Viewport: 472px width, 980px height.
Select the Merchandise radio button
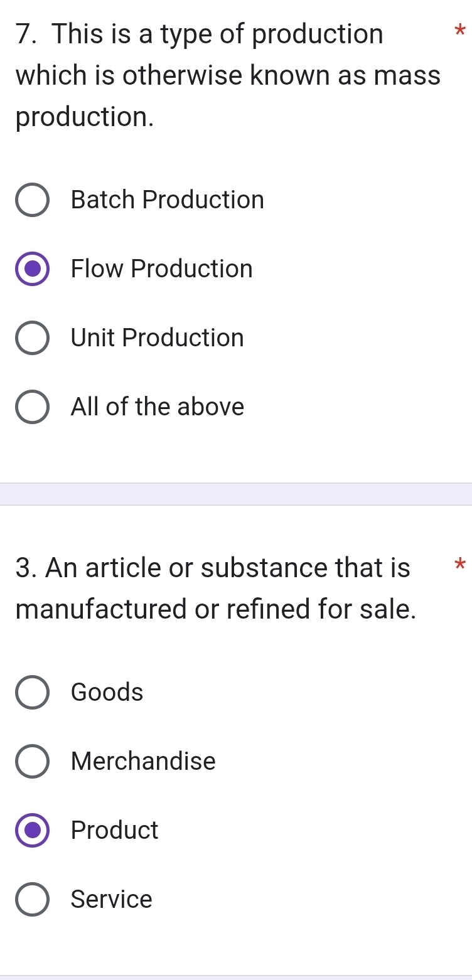coord(33,762)
